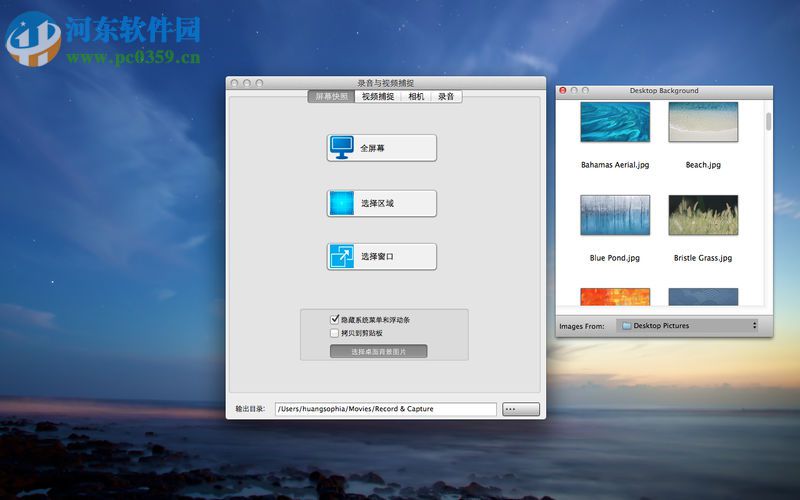Zoom the 录音与视频捕捉 window
Viewport: 800px width, 500px height.
pos(259,83)
